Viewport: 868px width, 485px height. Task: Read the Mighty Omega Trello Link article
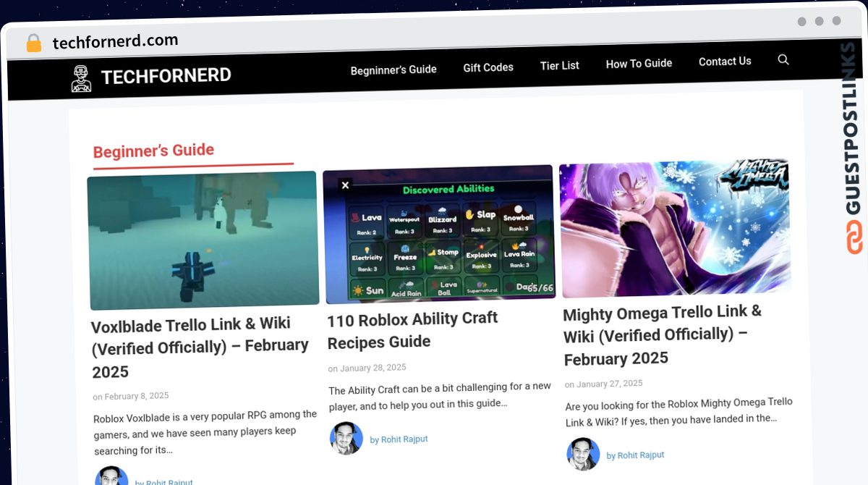pyautogui.click(x=662, y=334)
